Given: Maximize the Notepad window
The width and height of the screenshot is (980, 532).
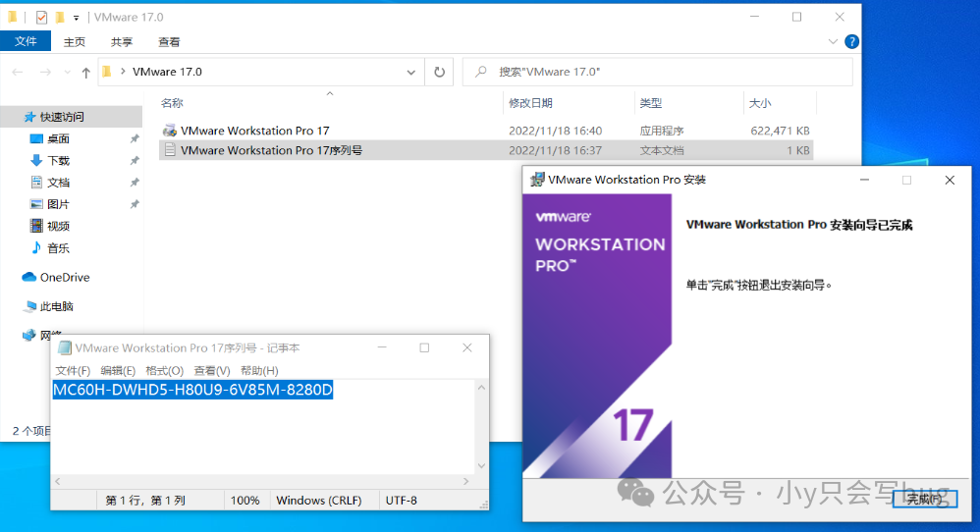Looking at the screenshot, I should point(424,347).
